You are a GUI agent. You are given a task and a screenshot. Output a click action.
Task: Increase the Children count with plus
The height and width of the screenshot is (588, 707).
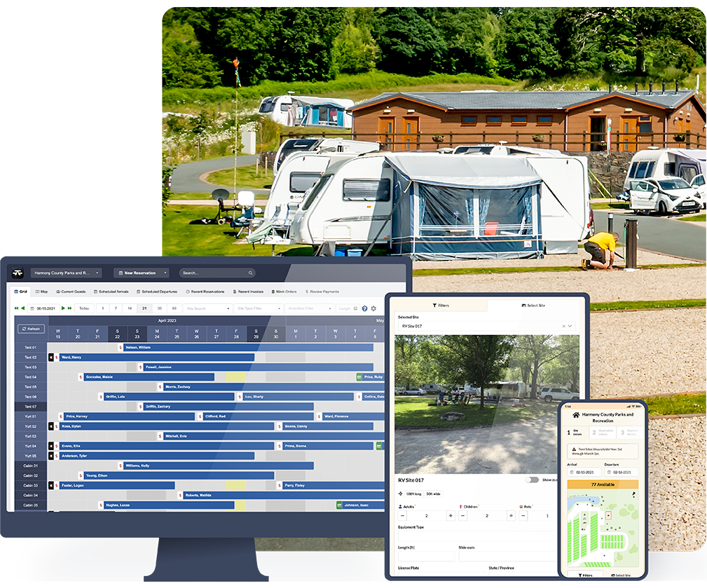511,515
